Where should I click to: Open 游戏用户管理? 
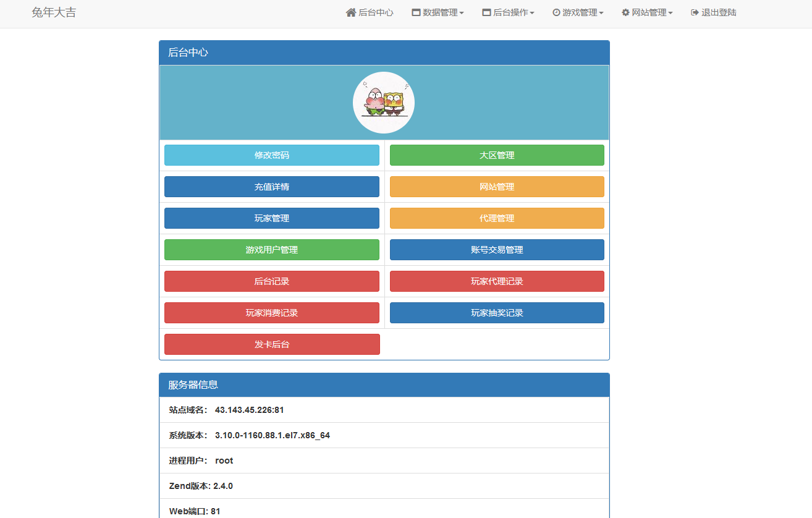[272, 250]
